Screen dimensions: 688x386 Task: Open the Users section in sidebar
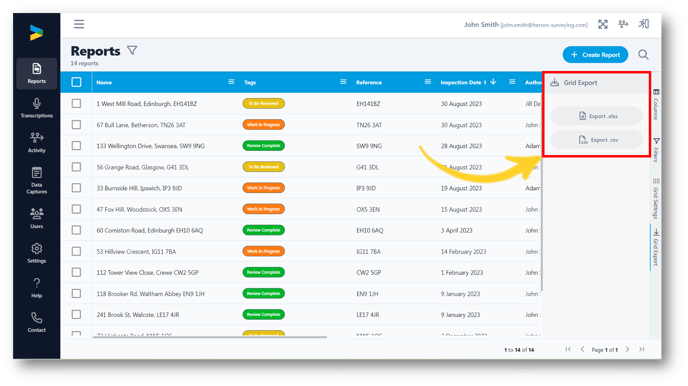(36, 218)
